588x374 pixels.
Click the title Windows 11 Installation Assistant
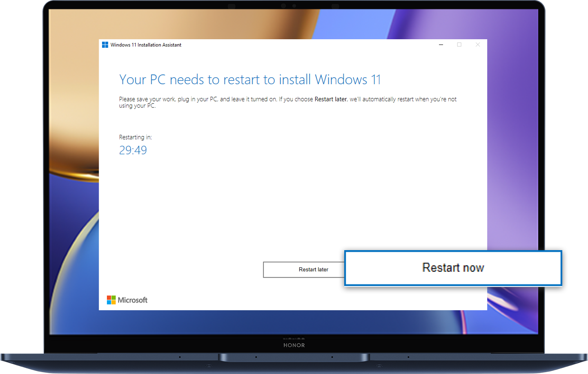pos(145,45)
